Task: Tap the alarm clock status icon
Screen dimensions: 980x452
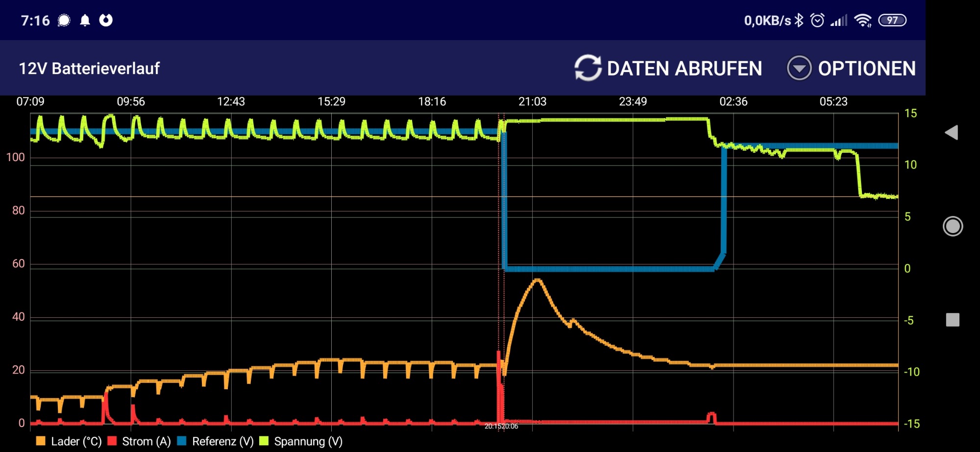Action: click(x=817, y=20)
